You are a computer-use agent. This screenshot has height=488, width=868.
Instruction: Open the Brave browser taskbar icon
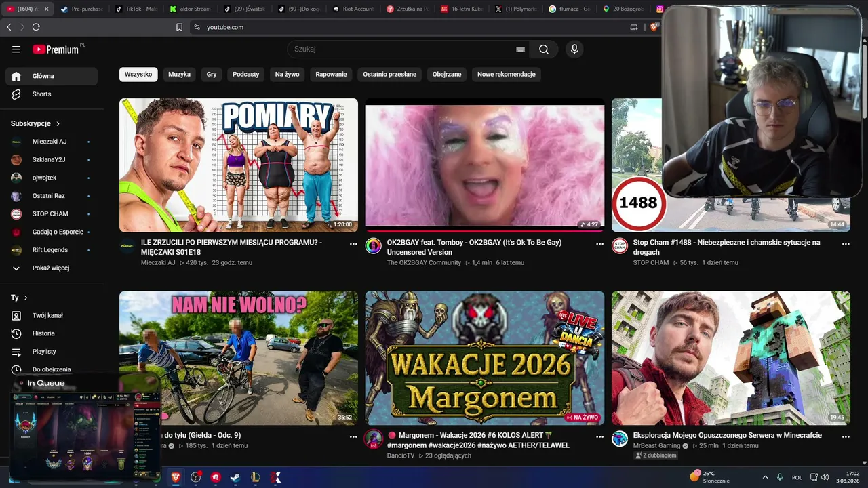[x=176, y=477]
